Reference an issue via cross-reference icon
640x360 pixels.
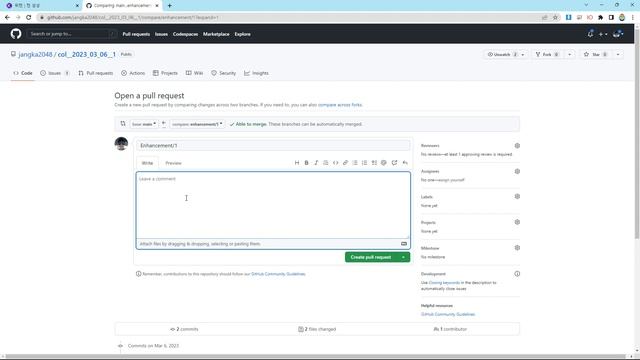coord(394,163)
